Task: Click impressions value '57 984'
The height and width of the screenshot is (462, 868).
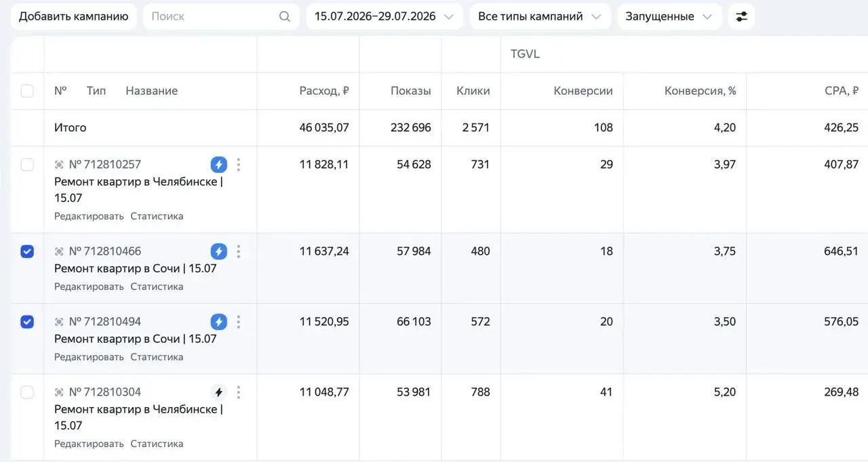Action: pos(414,251)
